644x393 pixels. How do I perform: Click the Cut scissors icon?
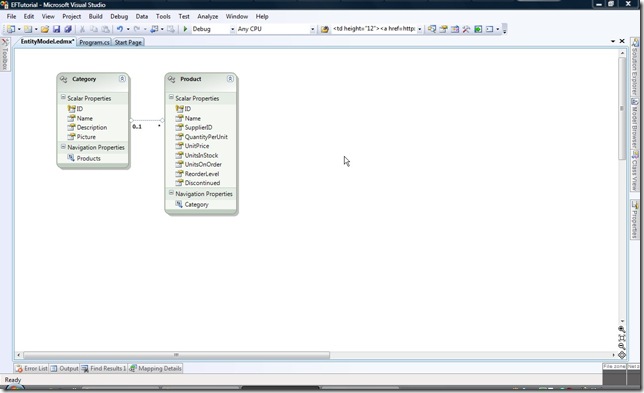pos(82,29)
